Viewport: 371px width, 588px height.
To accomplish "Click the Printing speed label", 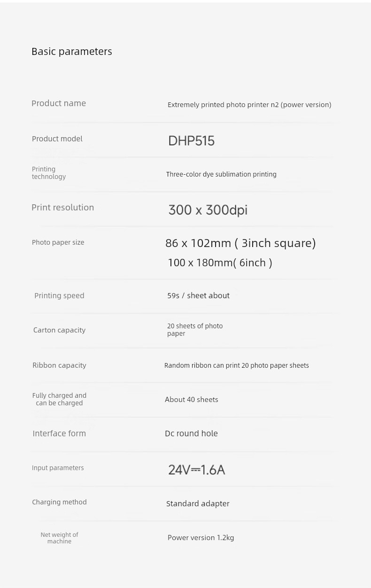I will coord(59,295).
